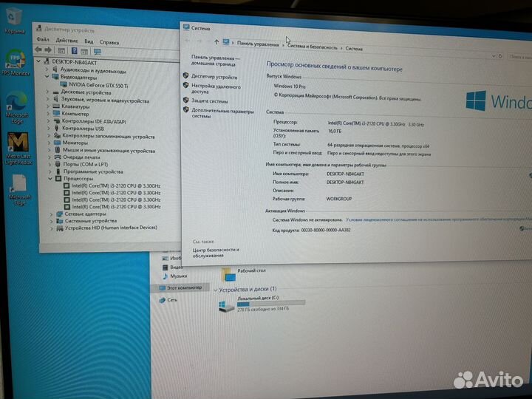Image resolution: width=532 pixels, height=399 pixels.
Task: Expand Дисковые устройства node
Action: click(x=47, y=92)
